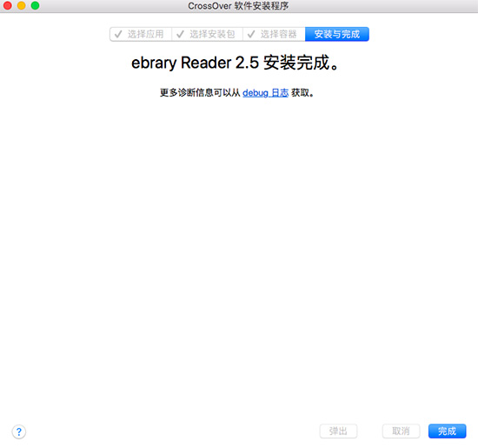Click the checkmark icon beside 选择安装包

click(180, 34)
